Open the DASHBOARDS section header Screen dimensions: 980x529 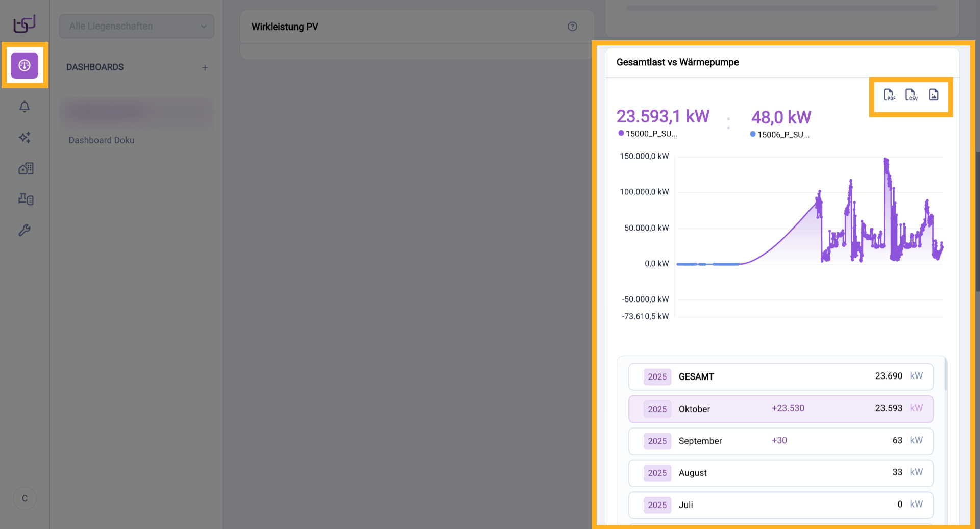click(95, 67)
